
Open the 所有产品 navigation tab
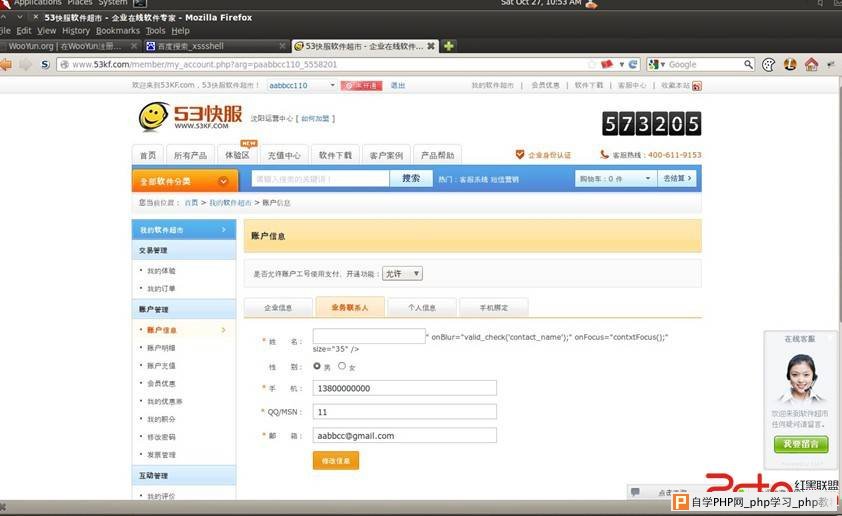point(190,155)
